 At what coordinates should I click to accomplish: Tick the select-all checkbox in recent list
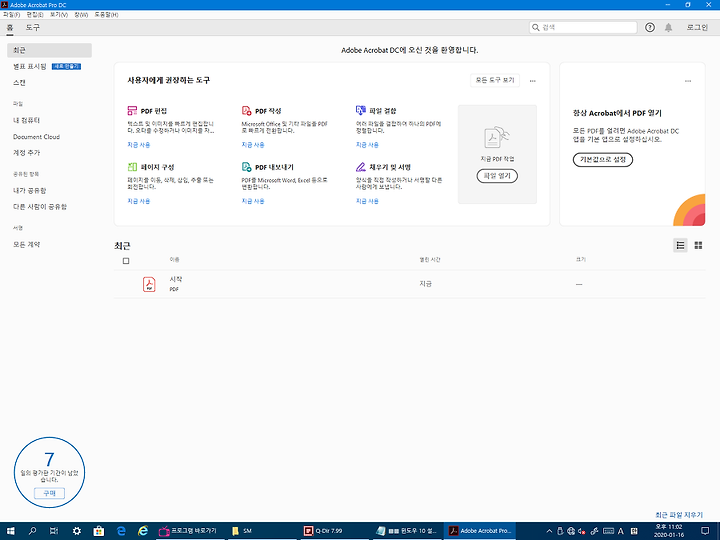(x=126, y=261)
